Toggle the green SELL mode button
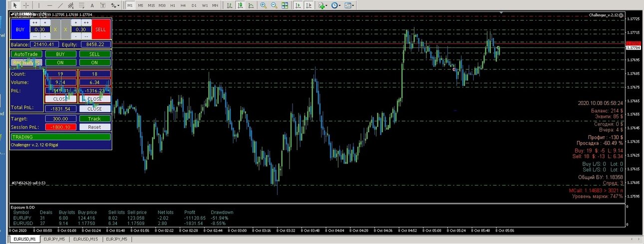This screenshot has height=244, width=644. 94,54
